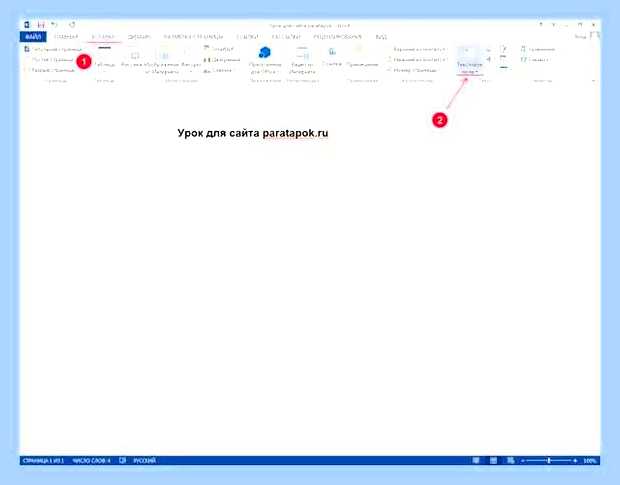Click the zoom slider in the status bar
The height and width of the screenshot is (485, 620).
(549, 460)
